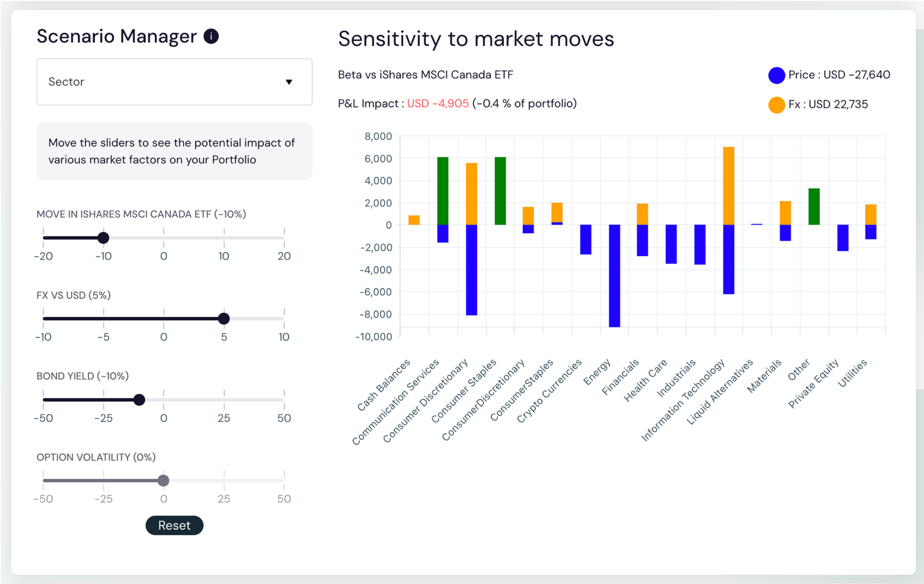Click the green Consumer Staples bar
The width and height of the screenshot is (924, 584).
pos(500,191)
